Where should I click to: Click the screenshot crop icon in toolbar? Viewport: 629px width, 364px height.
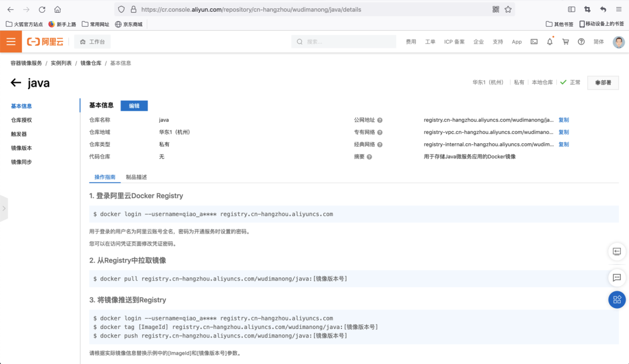point(587,9)
